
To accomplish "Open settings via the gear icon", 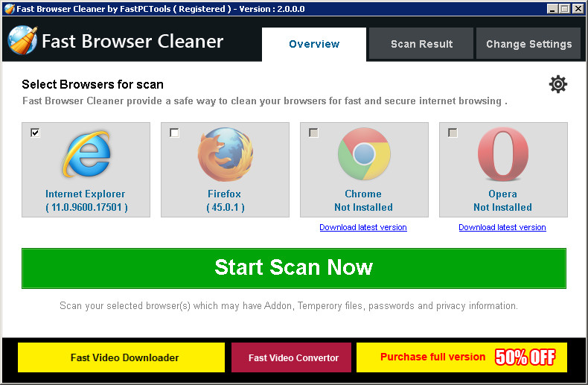I will (558, 84).
